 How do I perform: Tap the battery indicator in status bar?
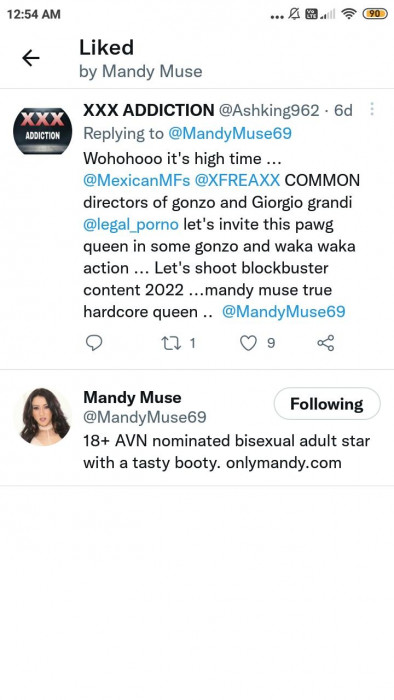[x=375, y=14]
